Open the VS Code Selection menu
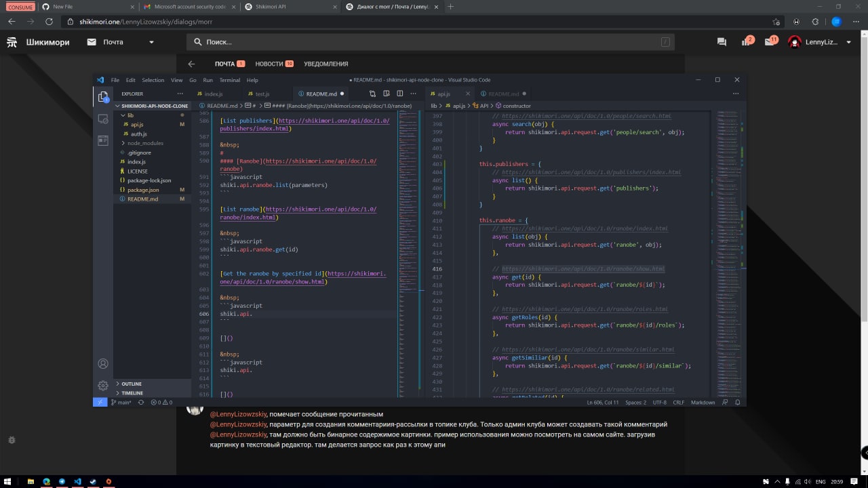Viewport: 868px width, 488px height. (x=153, y=80)
